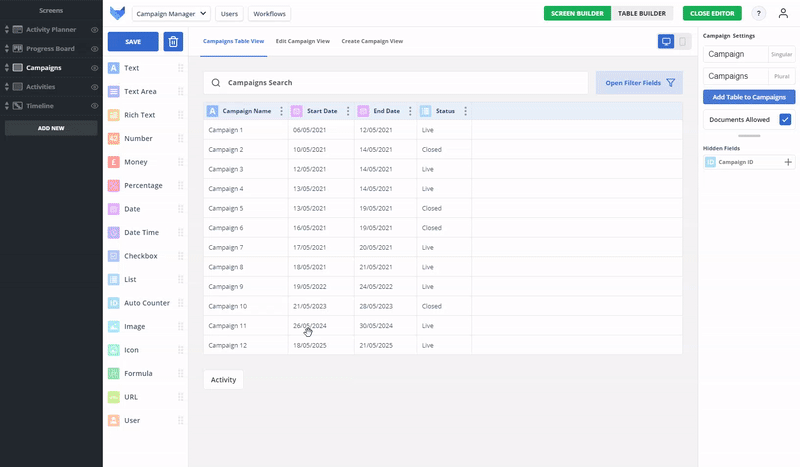
Task: Click Add Table to Campaigns button
Action: coord(749,97)
